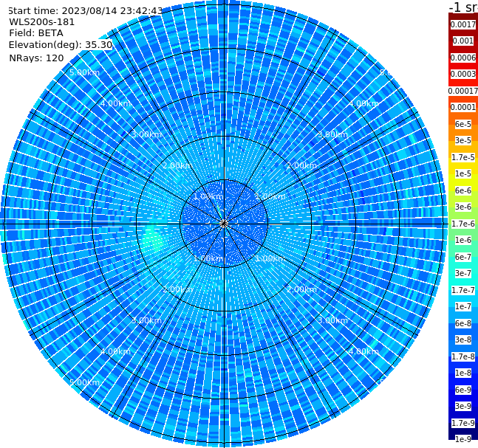Select the 0.0001 orange colorbar level

[x=463, y=107]
